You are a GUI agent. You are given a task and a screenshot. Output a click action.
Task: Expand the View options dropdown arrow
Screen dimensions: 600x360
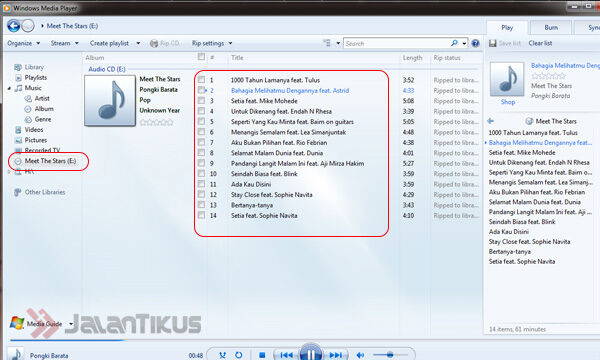[338, 43]
